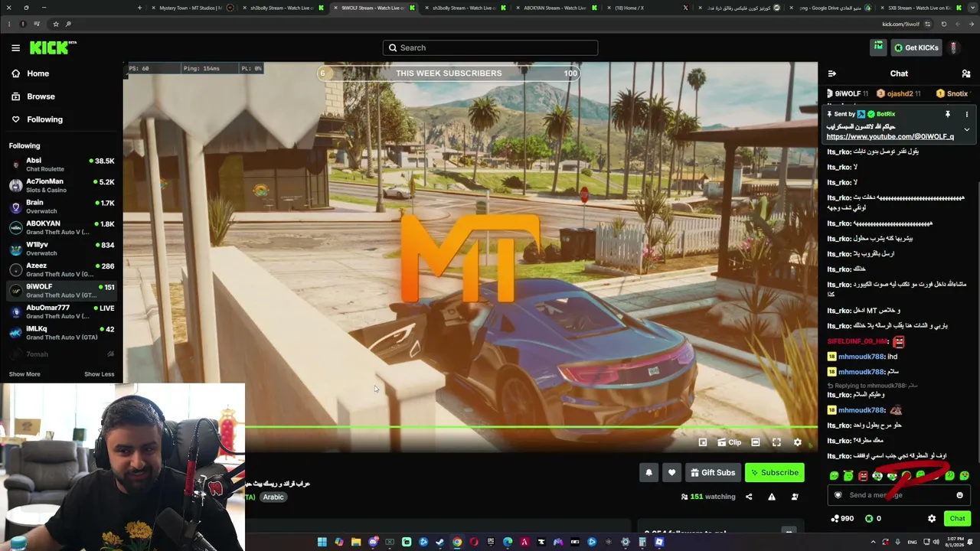Image resolution: width=980 pixels, height=551 pixels.
Task: Open the Azeez channel
Action: [x=61, y=269]
